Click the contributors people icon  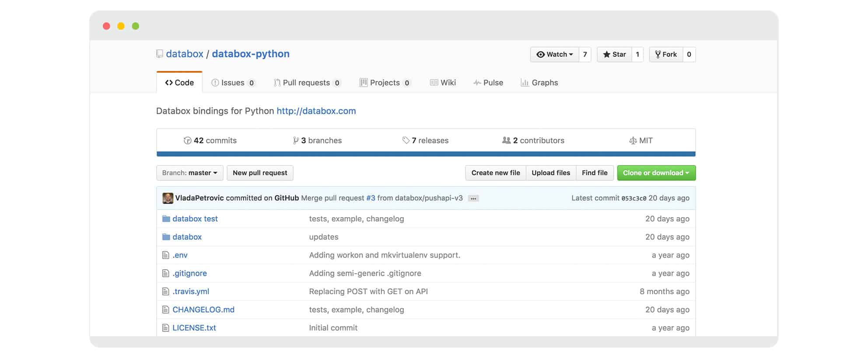pyautogui.click(x=506, y=140)
